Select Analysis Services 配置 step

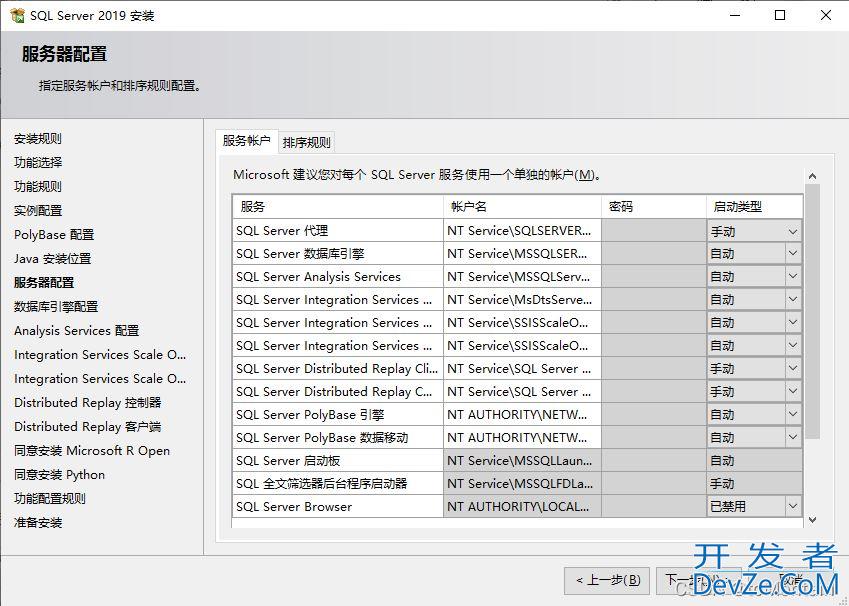tap(76, 330)
